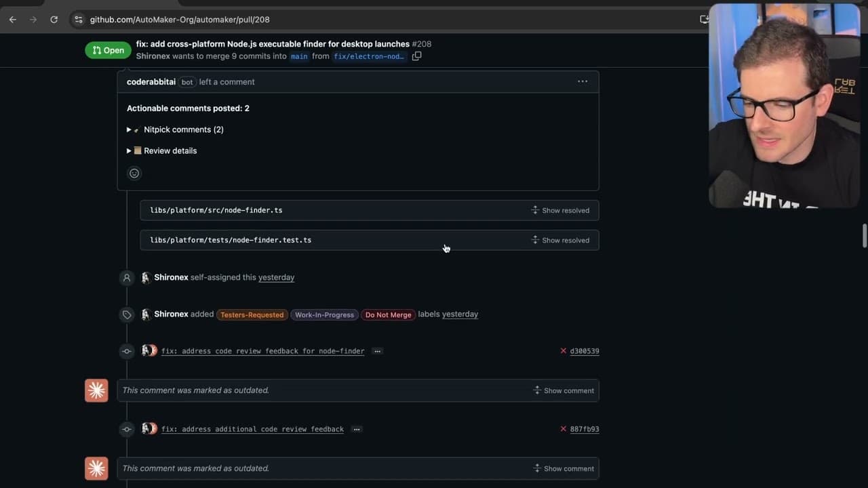Open the three-dot menu on coderabbitai comment
This screenshot has width=868, height=488.
point(583,81)
